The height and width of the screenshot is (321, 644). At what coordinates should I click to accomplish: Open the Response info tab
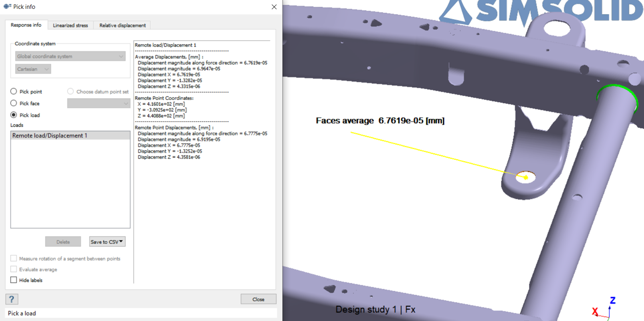pyautogui.click(x=26, y=25)
